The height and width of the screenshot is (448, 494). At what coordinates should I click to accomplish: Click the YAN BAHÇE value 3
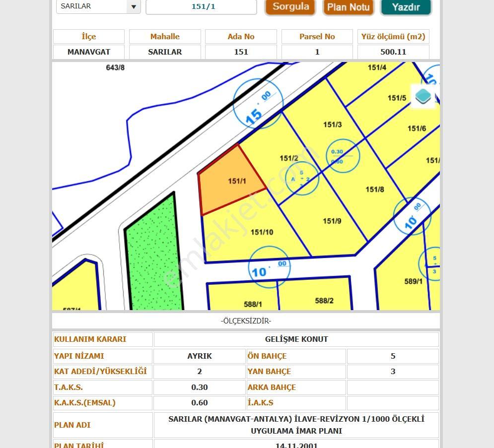point(393,372)
